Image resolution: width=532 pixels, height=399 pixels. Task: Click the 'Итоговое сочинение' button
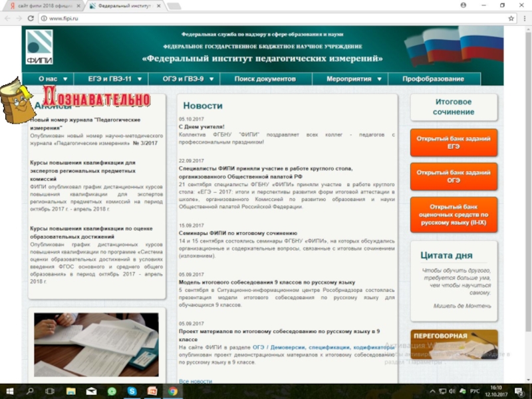454,107
